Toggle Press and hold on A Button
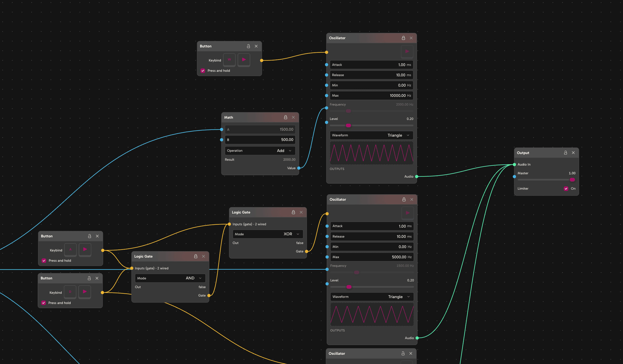Viewport: 623px width, 364px height. point(44,261)
